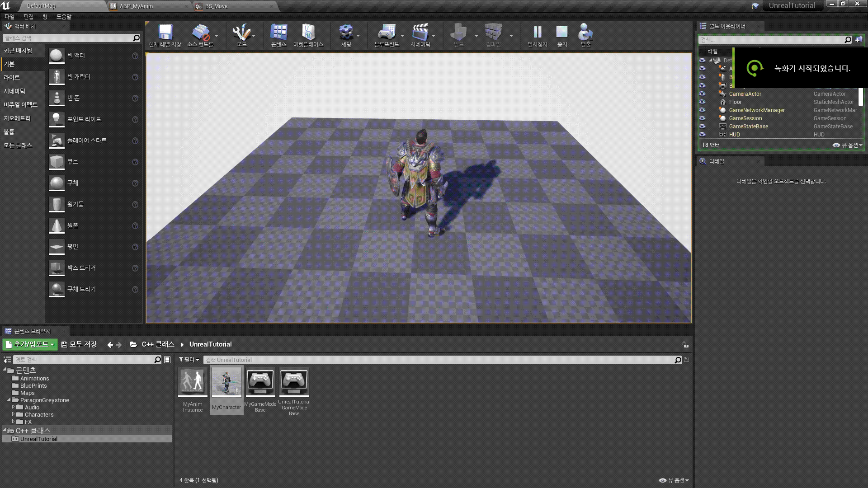Image resolution: width=868 pixels, height=488 pixels.
Task: Open the 콘텐츠 browser toolbar icon
Action: [x=278, y=35]
